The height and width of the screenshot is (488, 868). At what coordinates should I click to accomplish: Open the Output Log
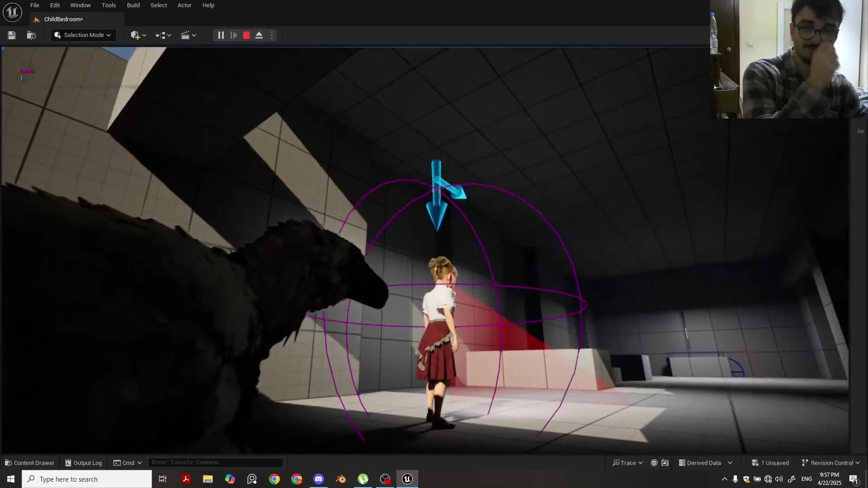pyautogui.click(x=84, y=463)
